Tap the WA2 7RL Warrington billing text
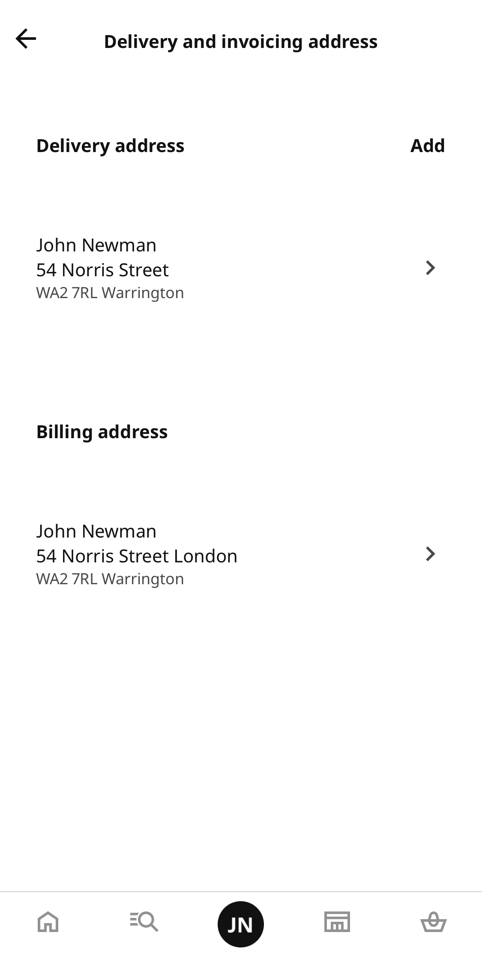The image size is (482, 980). pyautogui.click(x=110, y=578)
